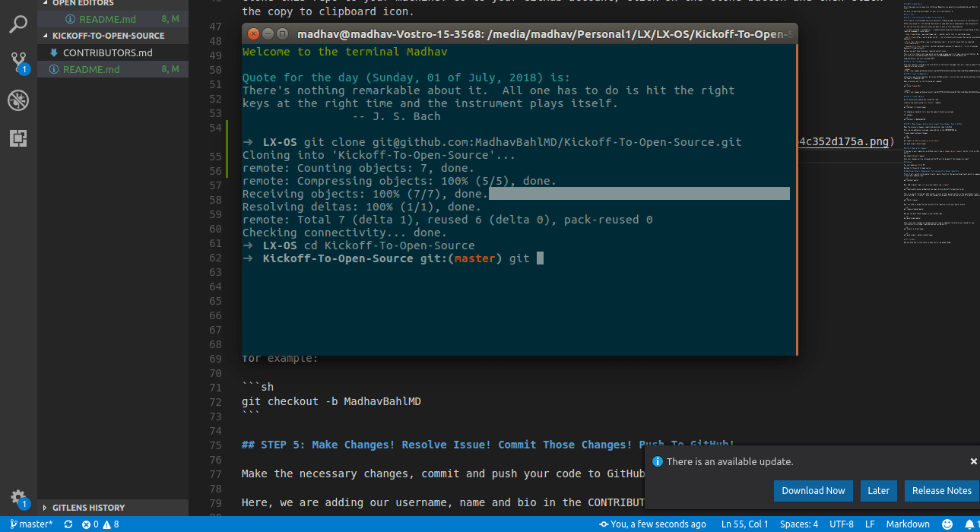Select README.md in the folder tree
Image resolution: width=980 pixels, height=532 pixels.
coord(91,69)
